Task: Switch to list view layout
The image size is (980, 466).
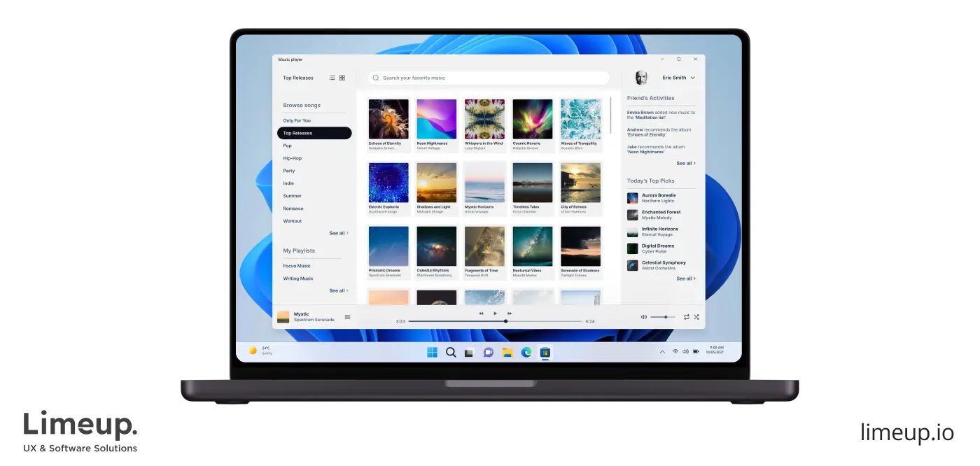Action: pyautogui.click(x=332, y=78)
